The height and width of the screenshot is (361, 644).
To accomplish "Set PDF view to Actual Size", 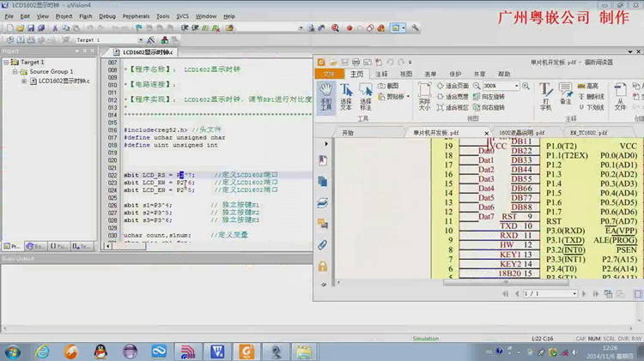I will click(x=424, y=97).
